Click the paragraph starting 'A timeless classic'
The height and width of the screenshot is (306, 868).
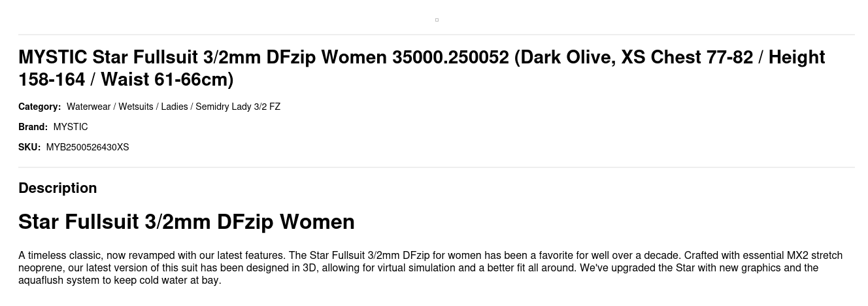pyautogui.click(x=430, y=268)
